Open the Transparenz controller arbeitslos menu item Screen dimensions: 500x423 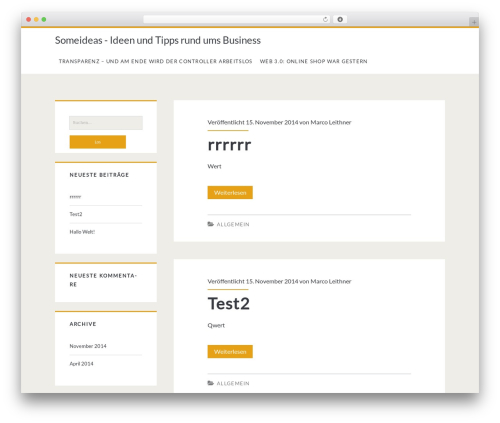click(155, 61)
